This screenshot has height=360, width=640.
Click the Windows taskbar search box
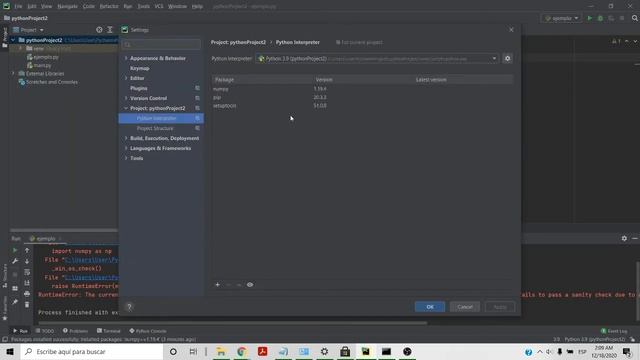(91, 351)
